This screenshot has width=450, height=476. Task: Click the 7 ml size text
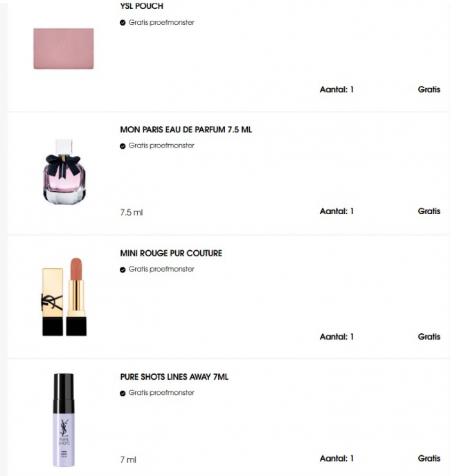point(128,459)
